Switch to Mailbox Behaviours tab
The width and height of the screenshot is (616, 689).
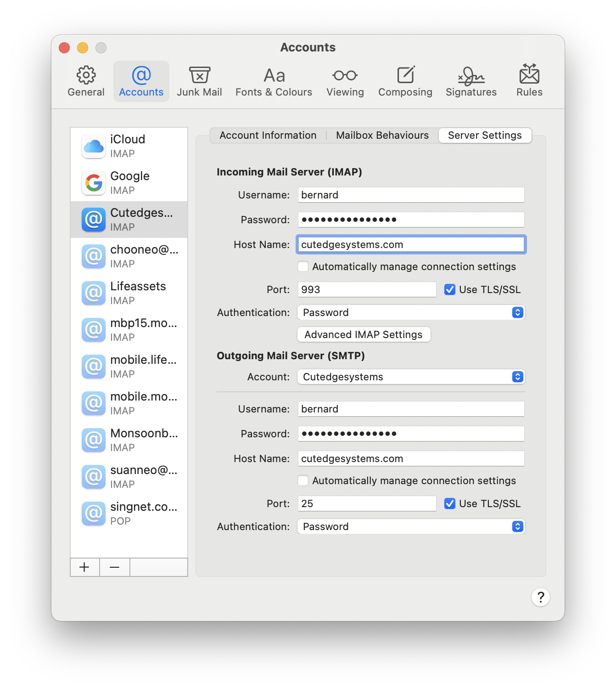point(382,136)
